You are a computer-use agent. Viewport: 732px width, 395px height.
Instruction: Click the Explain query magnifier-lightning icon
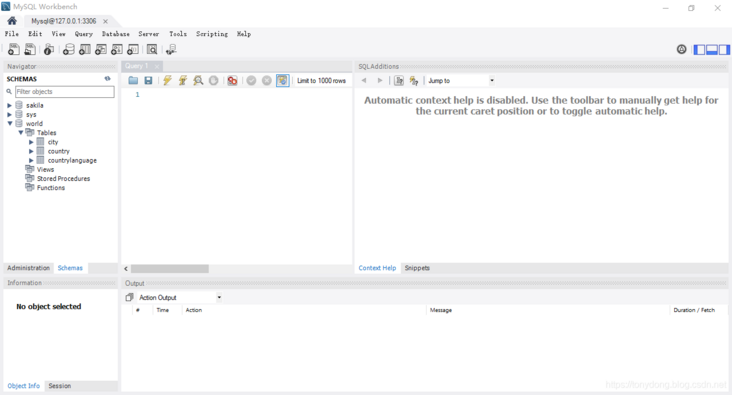(198, 80)
